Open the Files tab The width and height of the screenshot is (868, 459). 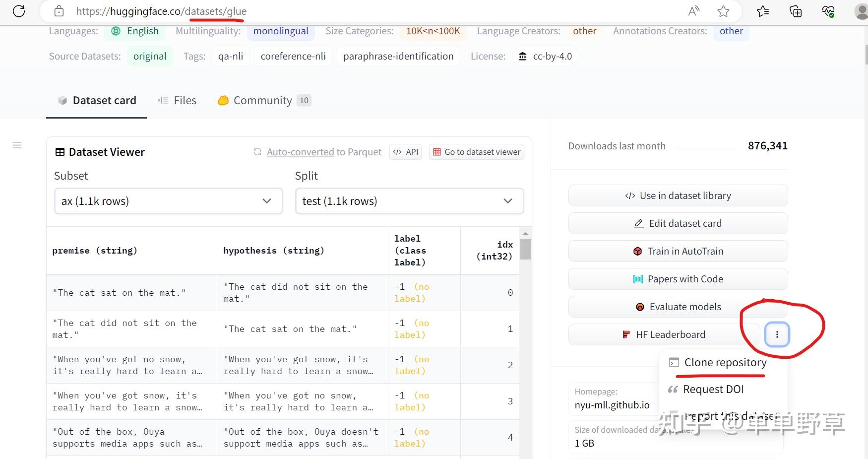coord(177,100)
